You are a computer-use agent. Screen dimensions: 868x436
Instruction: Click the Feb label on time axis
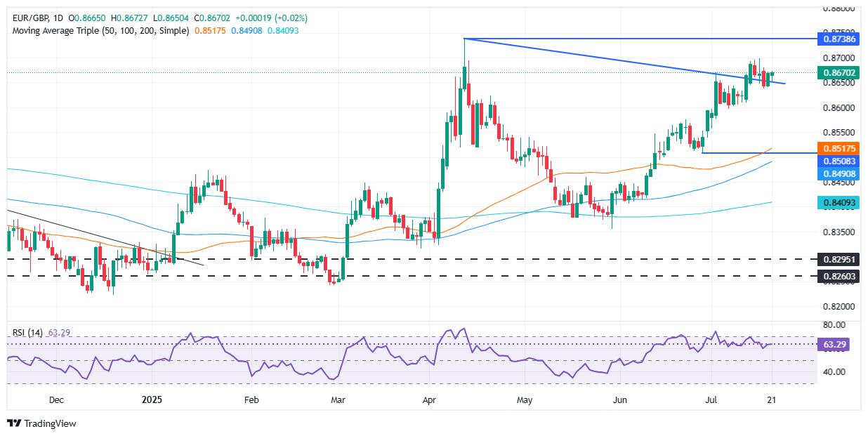pos(251,399)
